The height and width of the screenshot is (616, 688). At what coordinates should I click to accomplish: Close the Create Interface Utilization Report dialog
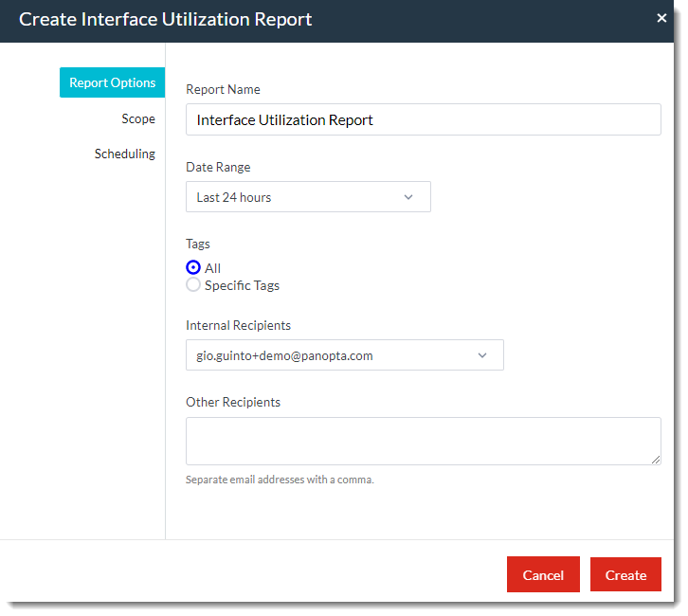click(661, 18)
